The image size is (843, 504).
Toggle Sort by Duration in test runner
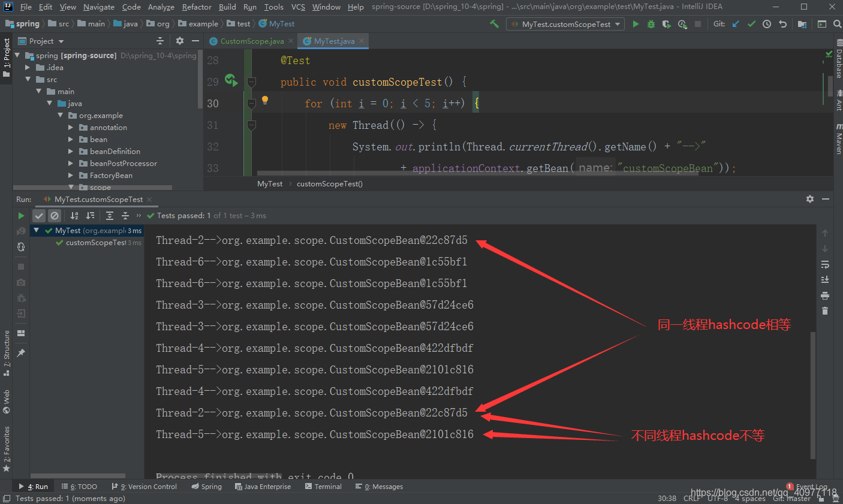click(90, 216)
